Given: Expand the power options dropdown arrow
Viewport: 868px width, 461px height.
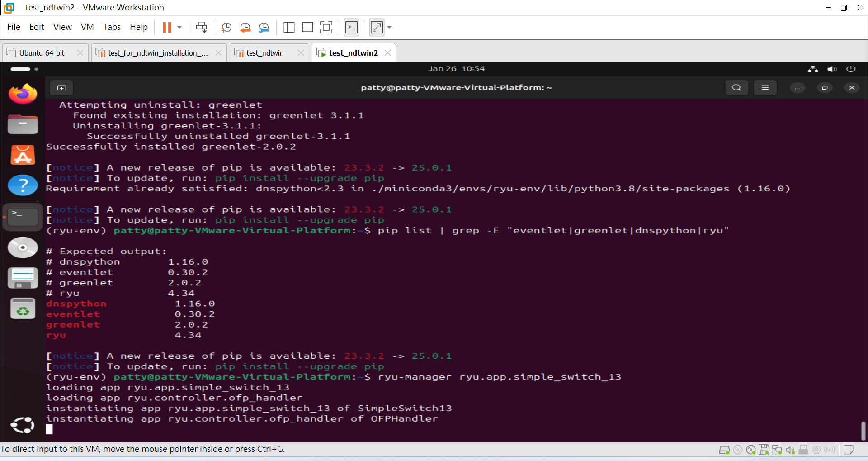Looking at the screenshot, I should [x=179, y=28].
